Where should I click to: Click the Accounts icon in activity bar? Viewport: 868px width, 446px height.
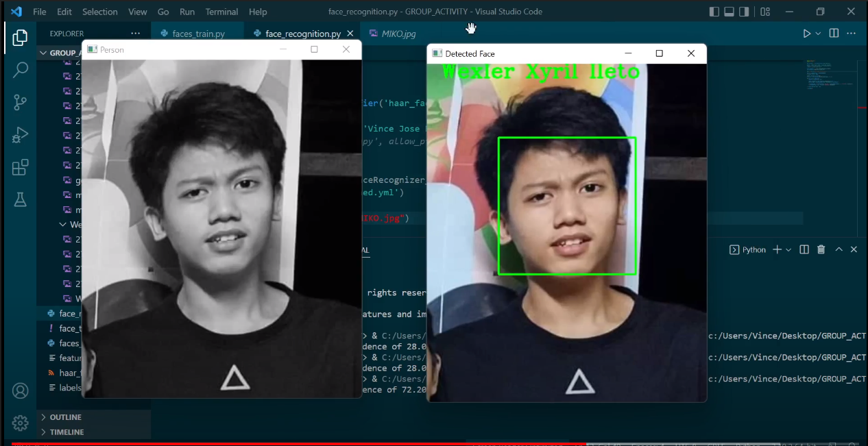21,391
